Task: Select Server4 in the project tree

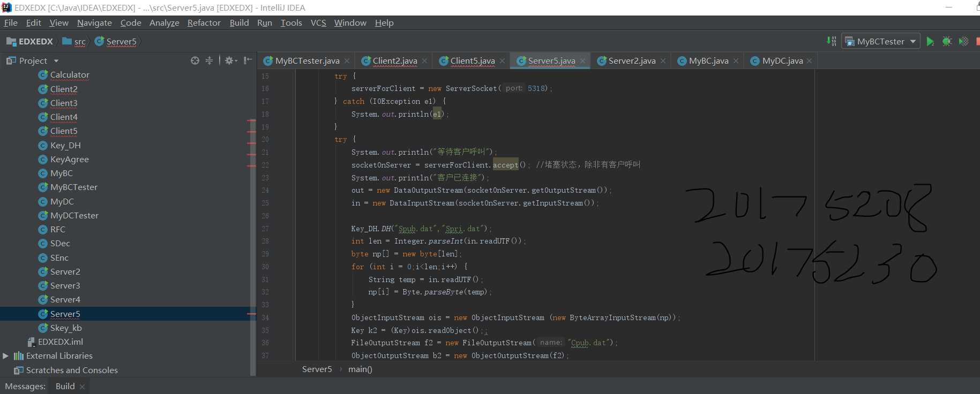Action: 65,299
